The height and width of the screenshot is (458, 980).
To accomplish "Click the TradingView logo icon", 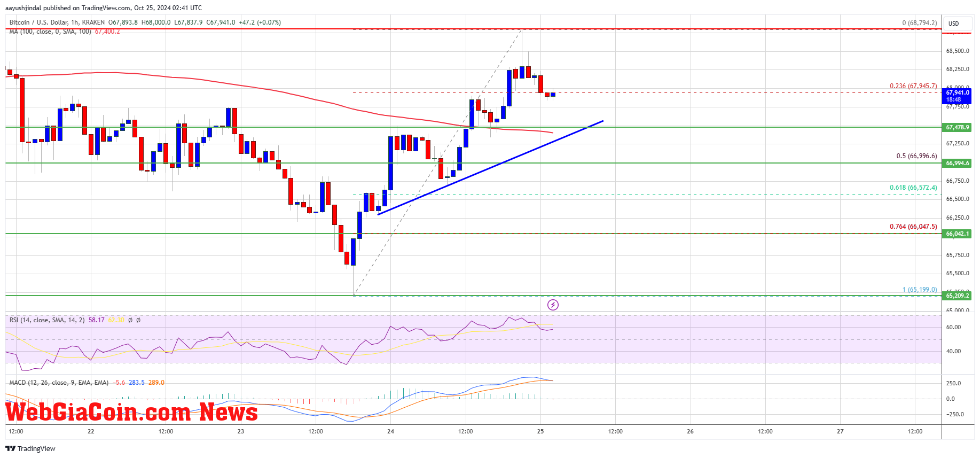I will click(x=10, y=448).
